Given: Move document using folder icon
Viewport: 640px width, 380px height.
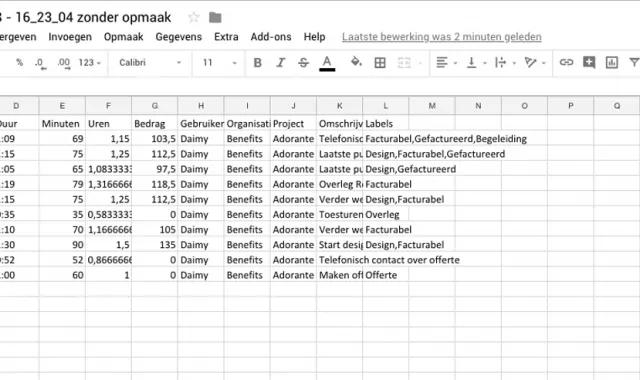Looking at the screenshot, I should 215,18.
